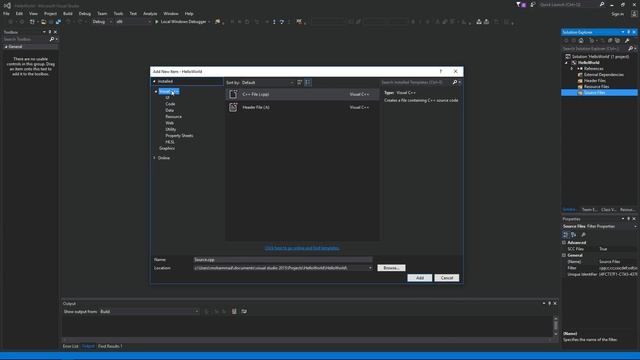Image resolution: width=640 pixels, height=360 pixels.
Task: Open the Tools menu
Action: click(x=118, y=13)
